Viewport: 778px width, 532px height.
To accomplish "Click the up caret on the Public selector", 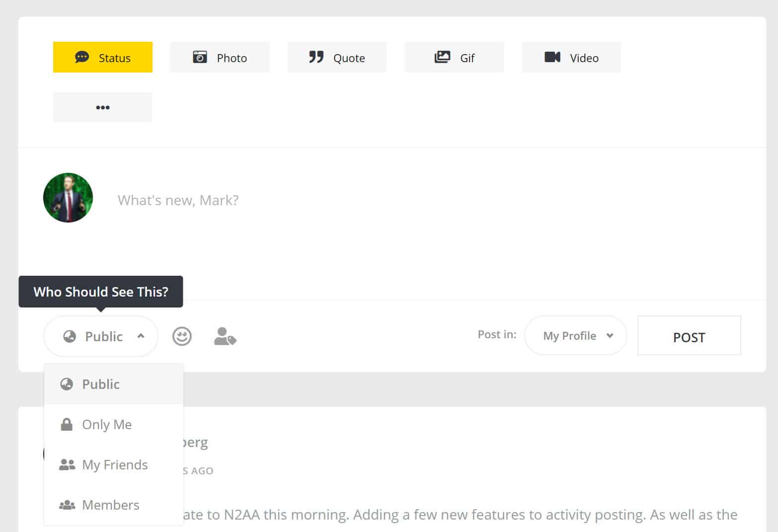I will click(x=141, y=336).
